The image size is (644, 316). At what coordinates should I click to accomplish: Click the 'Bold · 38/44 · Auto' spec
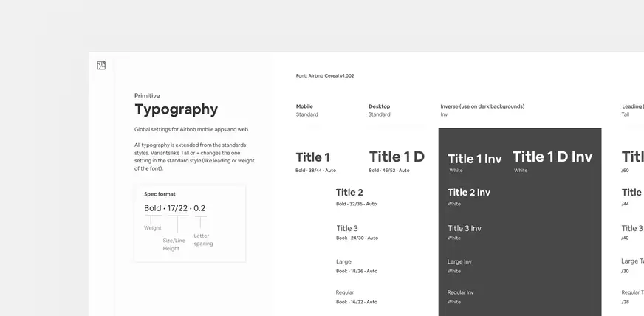pyautogui.click(x=315, y=171)
